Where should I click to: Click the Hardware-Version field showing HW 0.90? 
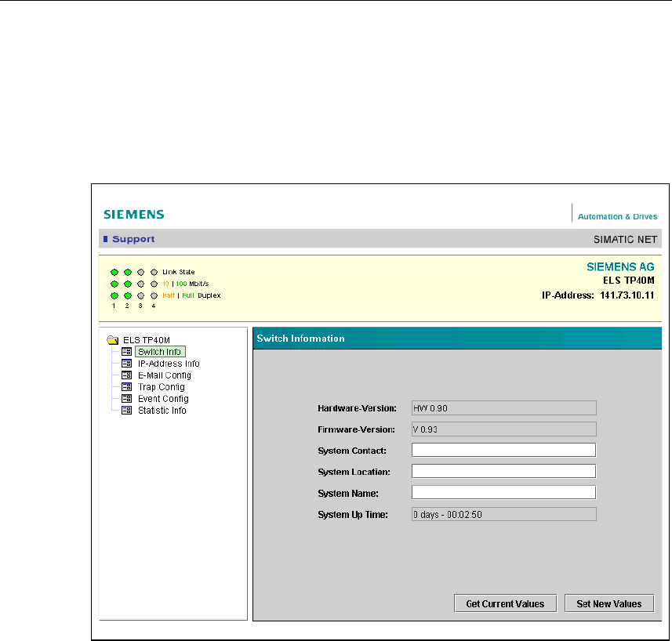tap(504, 408)
